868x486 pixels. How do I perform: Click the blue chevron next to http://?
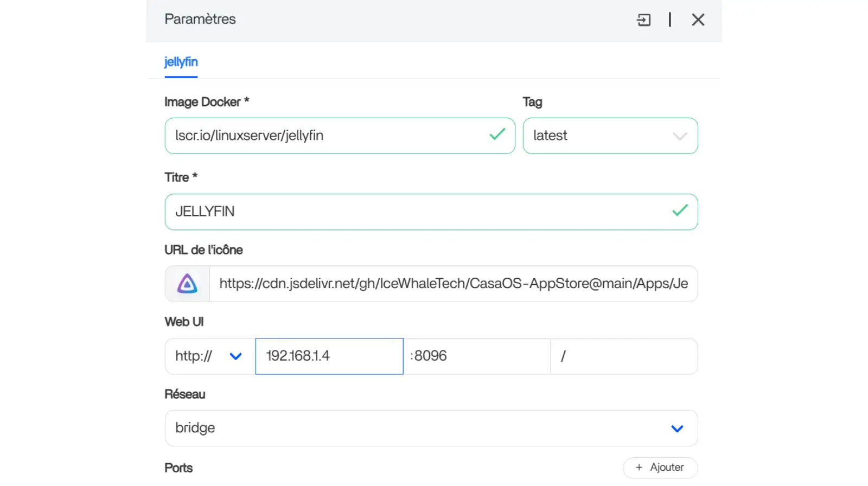(235, 356)
